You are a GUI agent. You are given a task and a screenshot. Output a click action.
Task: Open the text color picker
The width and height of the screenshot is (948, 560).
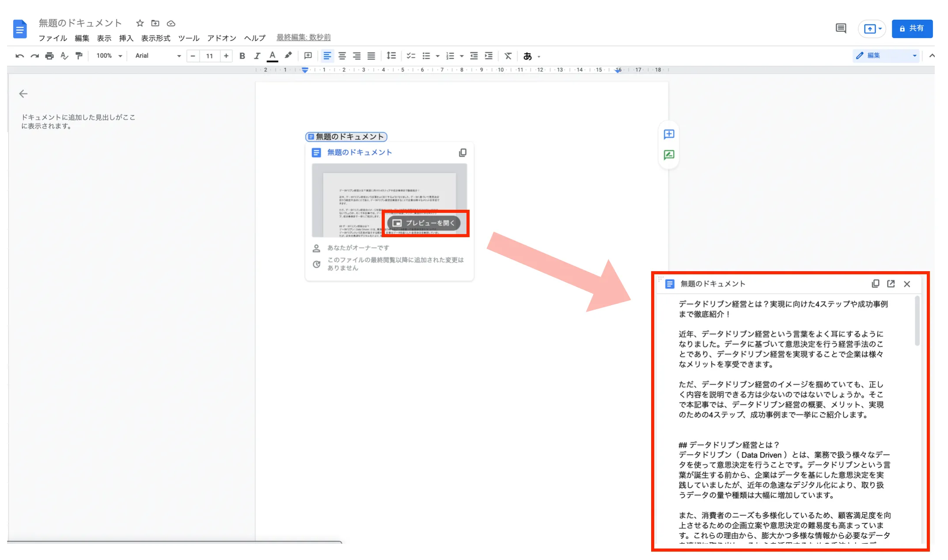tap(273, 56)
